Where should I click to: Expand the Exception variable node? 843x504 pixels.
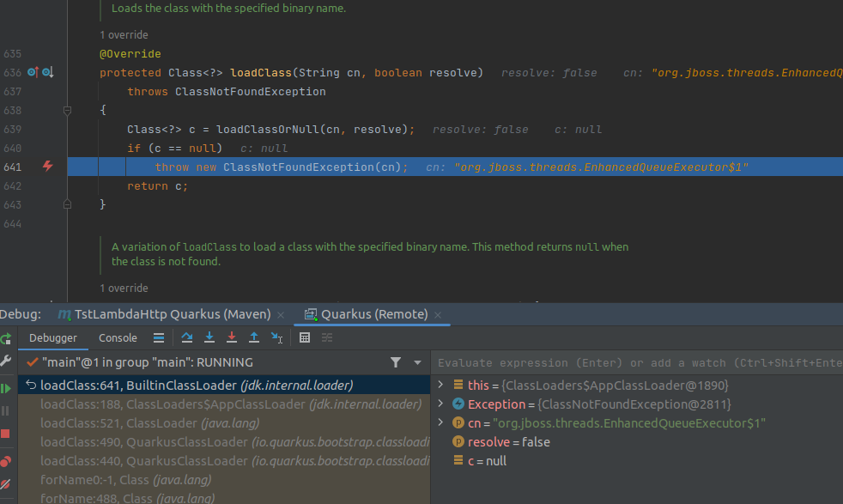(x=440, y=404)
